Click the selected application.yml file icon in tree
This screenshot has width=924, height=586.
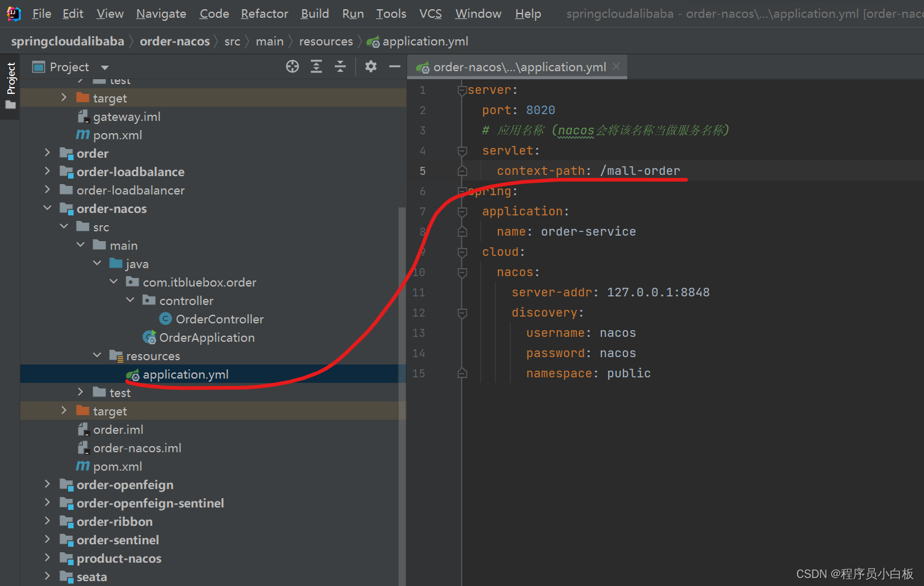point(133,374)
